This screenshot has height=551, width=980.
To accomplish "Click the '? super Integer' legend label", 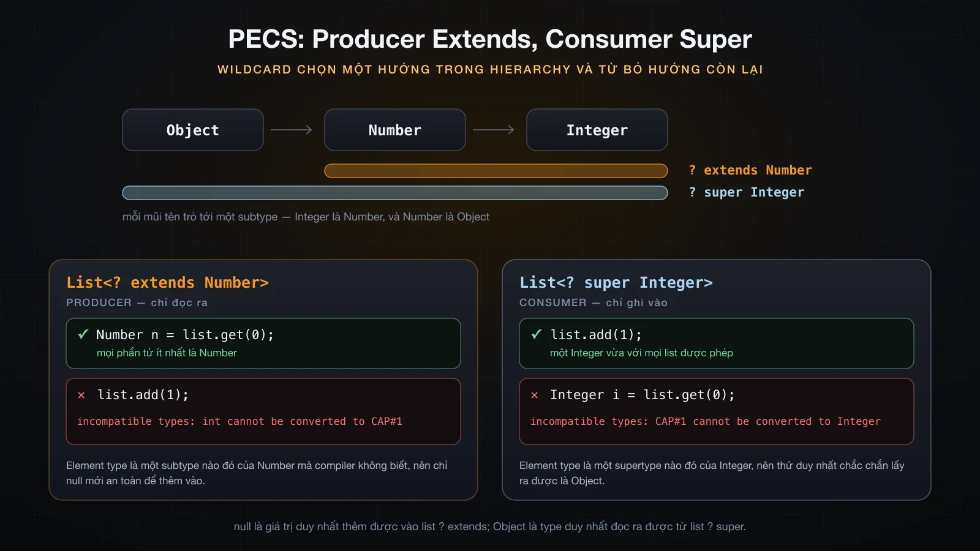I will 746,192.
